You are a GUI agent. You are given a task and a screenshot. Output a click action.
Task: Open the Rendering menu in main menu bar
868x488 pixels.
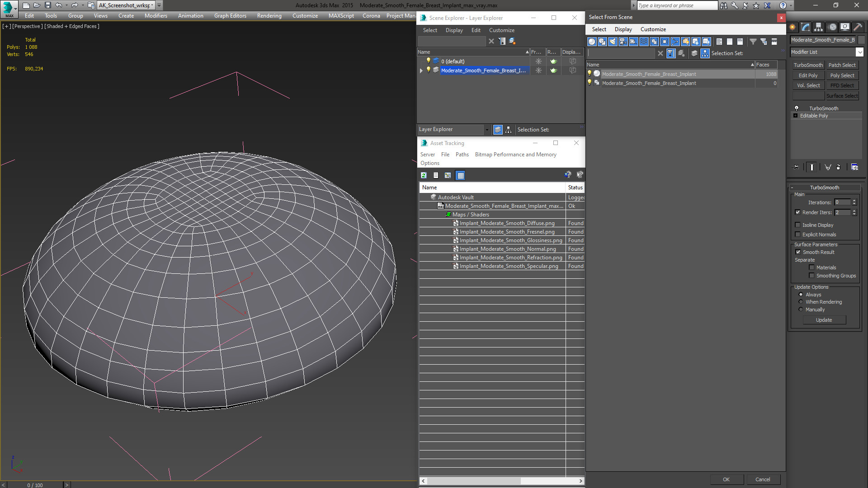tap(269, 16)
